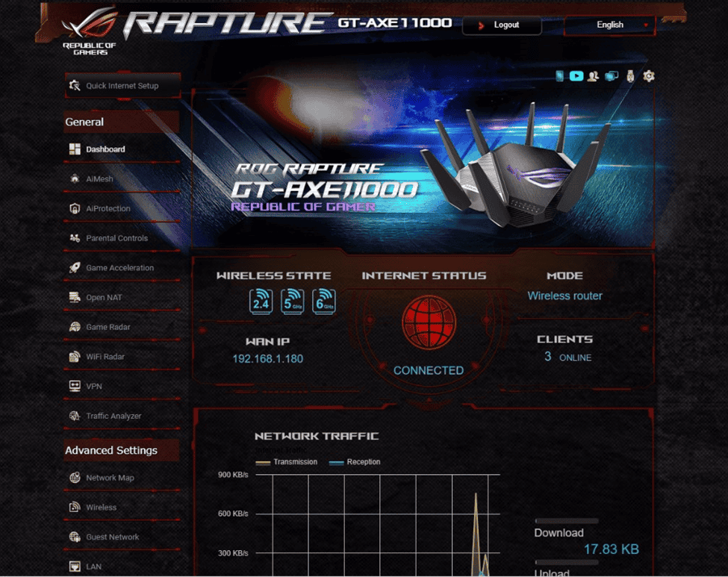Click the ROG Republic of Gamers logo
The width and height of the screenshot is (728, 577).
[90, 31]
